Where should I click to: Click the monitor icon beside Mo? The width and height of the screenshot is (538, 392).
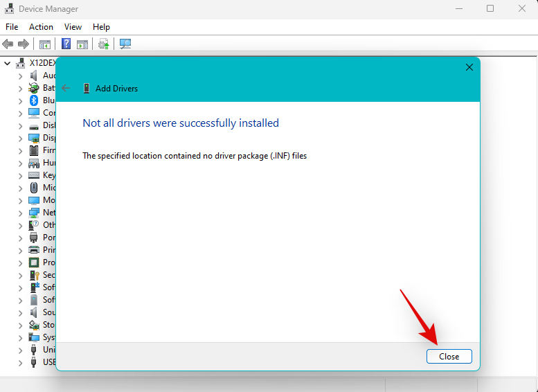34,200
